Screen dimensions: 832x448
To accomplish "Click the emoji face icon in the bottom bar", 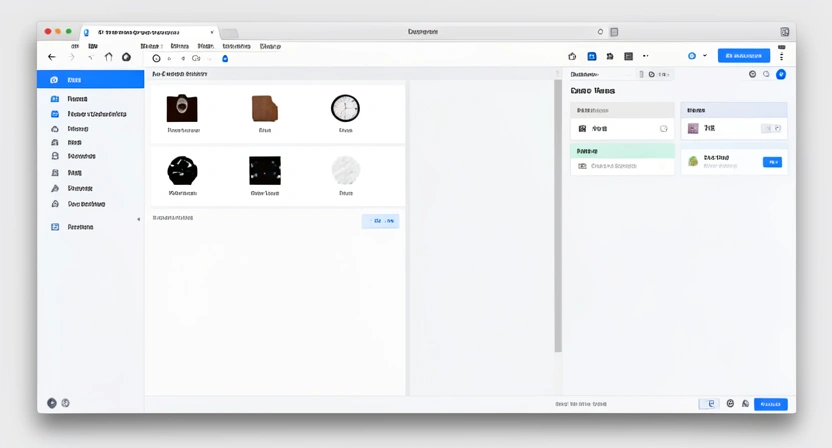I will (x=730, y=404).
